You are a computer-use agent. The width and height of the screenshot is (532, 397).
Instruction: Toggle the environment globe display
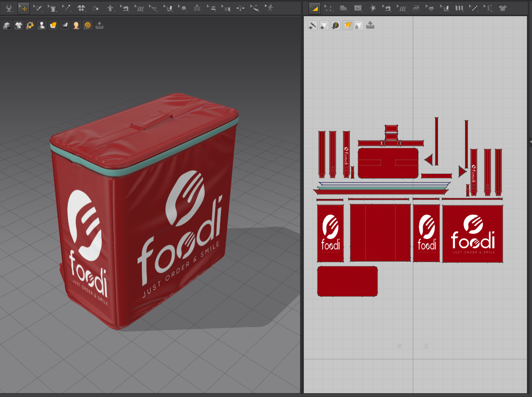click(87, 25)
